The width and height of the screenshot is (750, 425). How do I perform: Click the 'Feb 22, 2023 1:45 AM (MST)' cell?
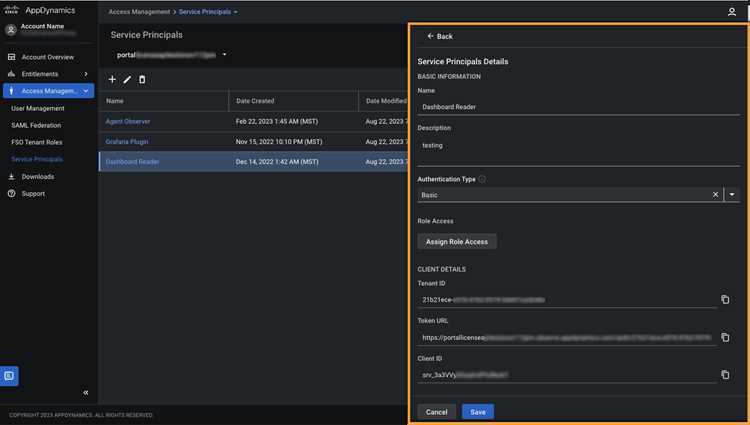pyautogui.click(x=277, y=121)
